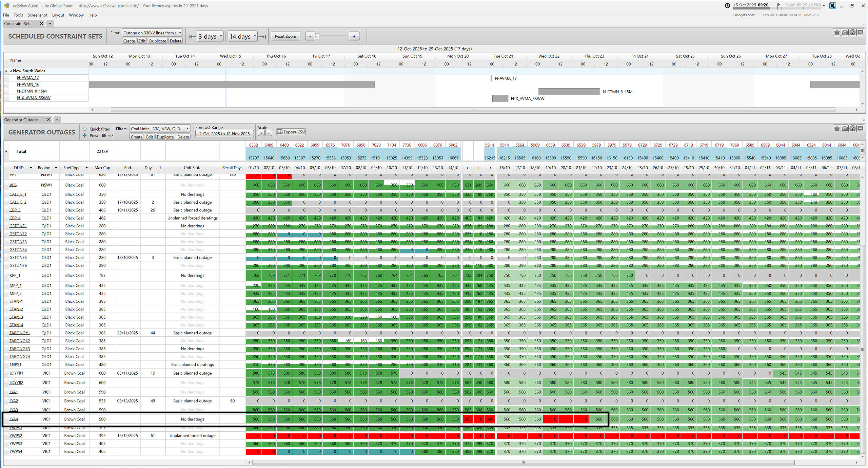The width and height of the screenshot is (868, 468).
Task: Jump to timeline end arrow icon
Action: tap(262, 36)
